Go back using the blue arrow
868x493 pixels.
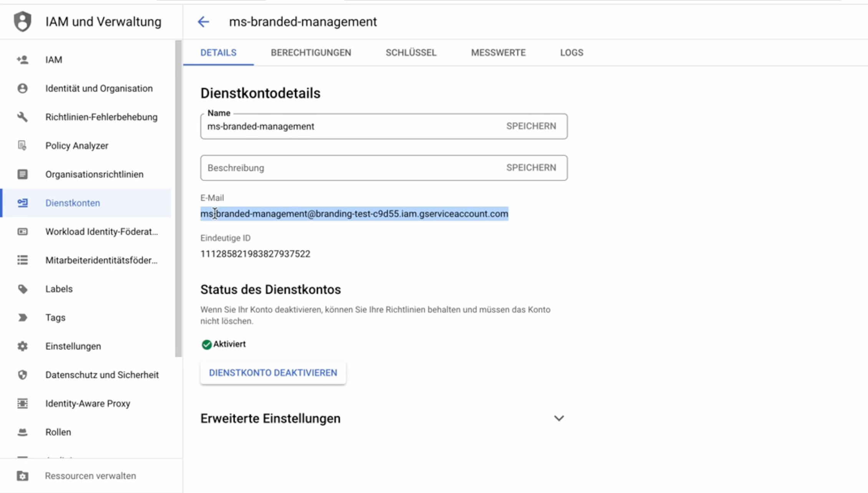(x=203, y=22)
